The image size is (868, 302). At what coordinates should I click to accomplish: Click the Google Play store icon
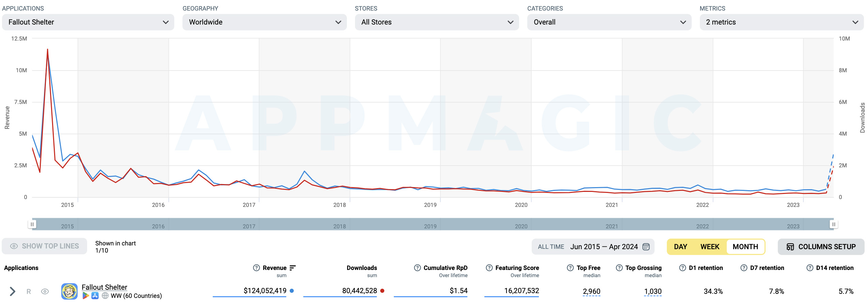click(x=85, y=296)
